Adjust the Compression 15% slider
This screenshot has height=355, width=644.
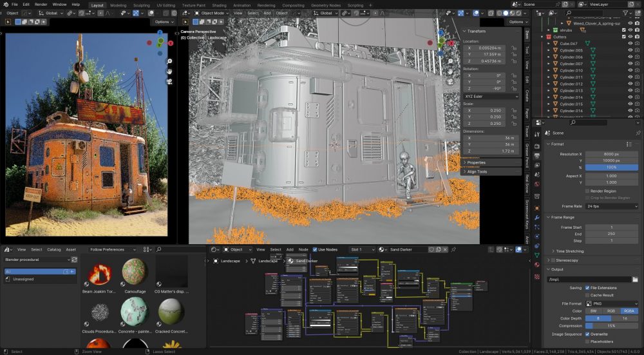coord(612,326)
